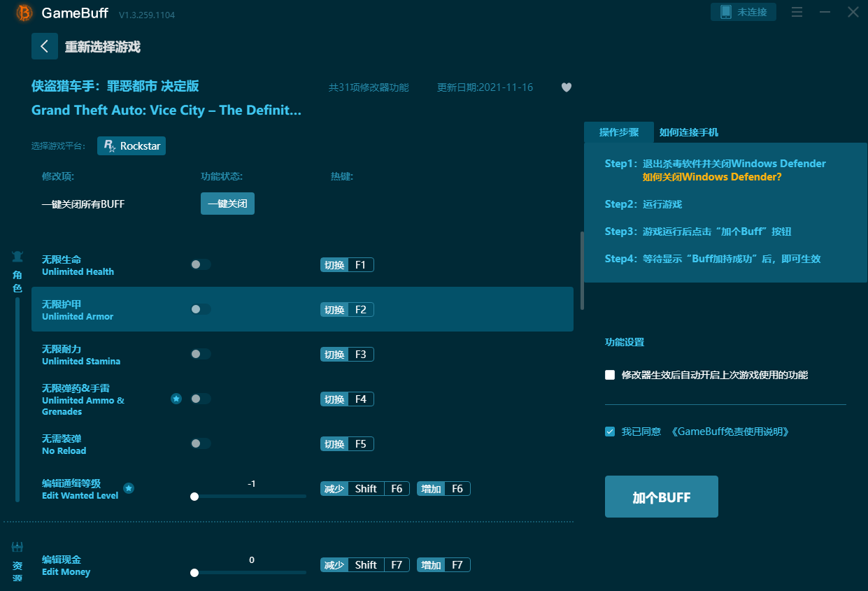Click the back arrow button
The image size is (868, 591).
(45, 46)
